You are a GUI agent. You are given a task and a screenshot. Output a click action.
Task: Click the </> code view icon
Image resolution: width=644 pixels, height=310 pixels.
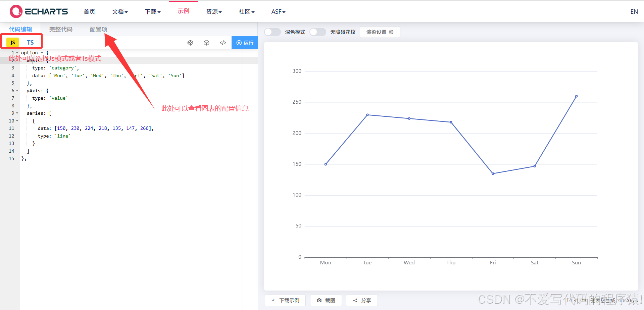pos(223,43)
